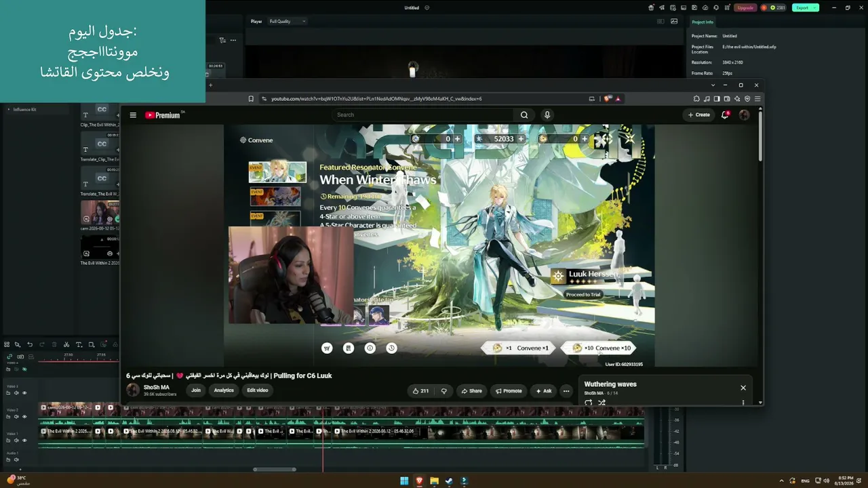Click the Filmora Upgrade button

point(745,7)
